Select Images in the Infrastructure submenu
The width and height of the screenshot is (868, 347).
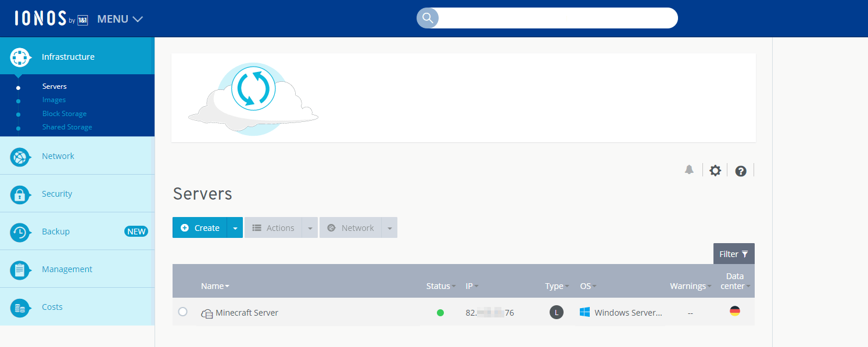(x=53, y=99)
